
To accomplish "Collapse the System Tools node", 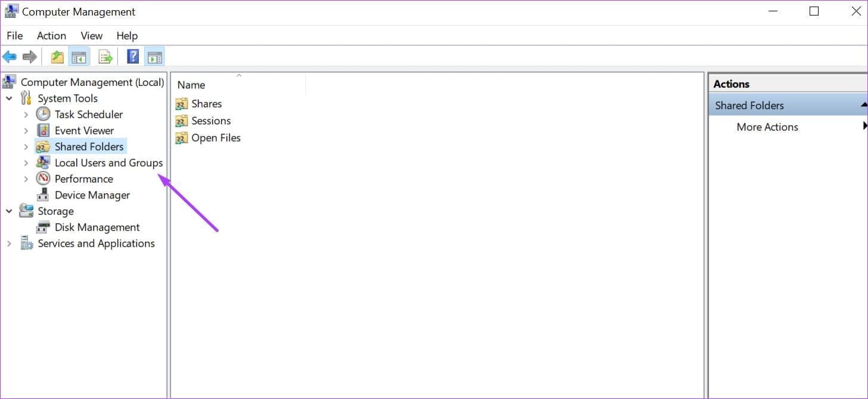I will pyautogui.click(x=9, y=98).
